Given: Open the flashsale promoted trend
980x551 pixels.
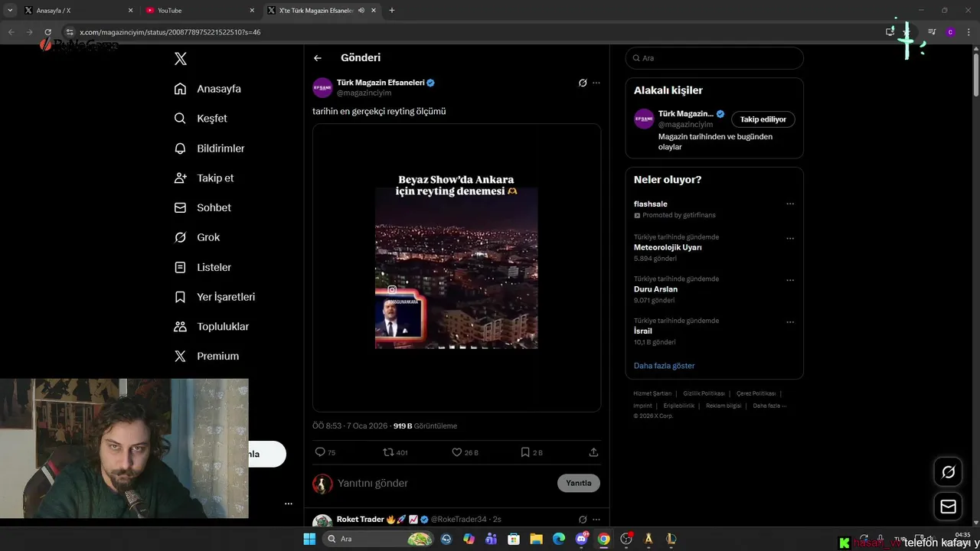Looking at the screenshot, I should click(651, 204).
